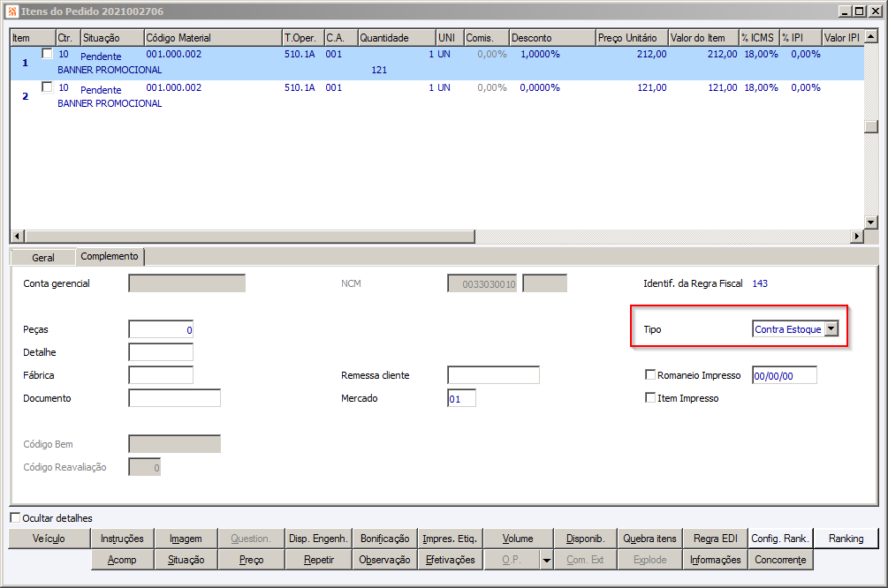The height and width of the screenshot is (588, 888).
Task: Click Regra Fiscal value 143
Action: tap(760, 283)
